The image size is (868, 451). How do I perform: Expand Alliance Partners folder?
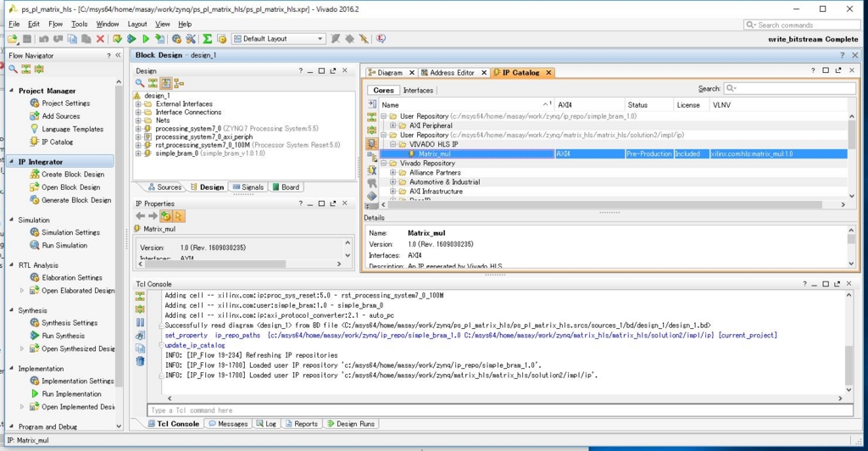click(393, 173)
